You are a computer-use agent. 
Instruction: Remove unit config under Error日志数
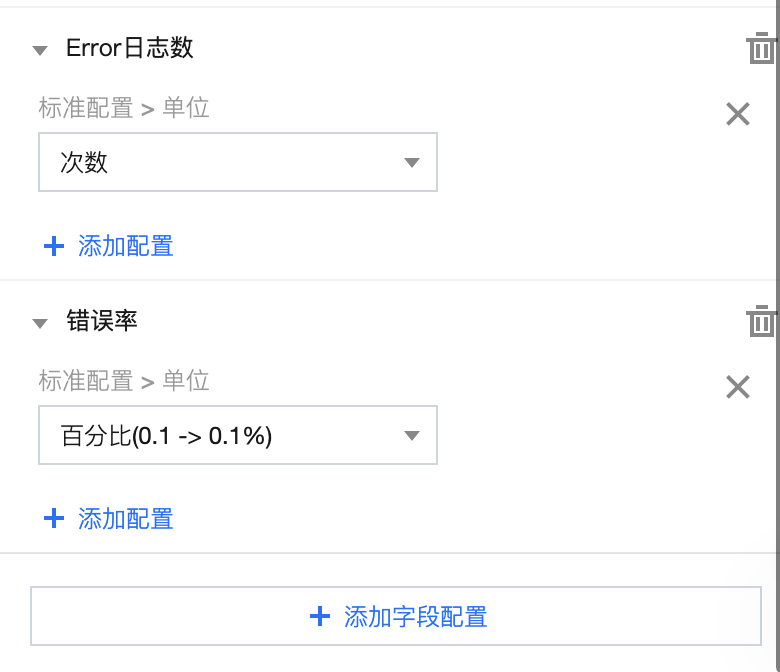738,114
